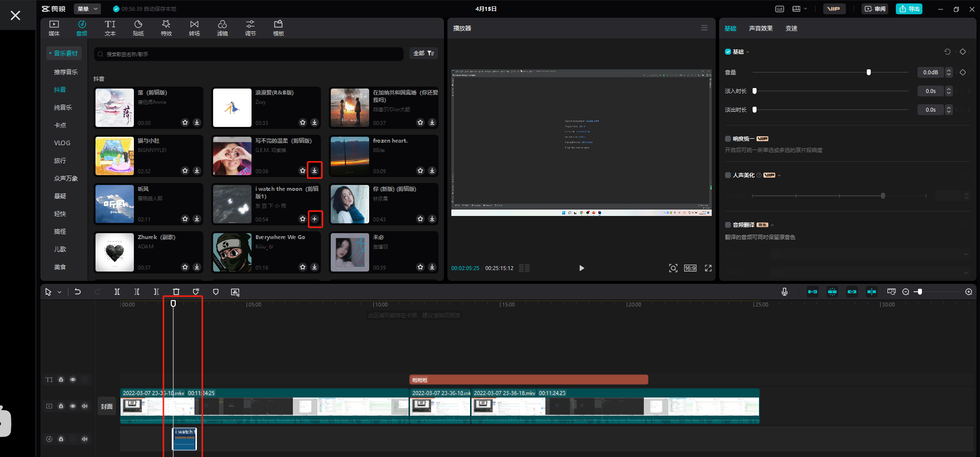Click the delete trash icon above timeline
The width and height of the screenshot is (980, 457).
176,292
